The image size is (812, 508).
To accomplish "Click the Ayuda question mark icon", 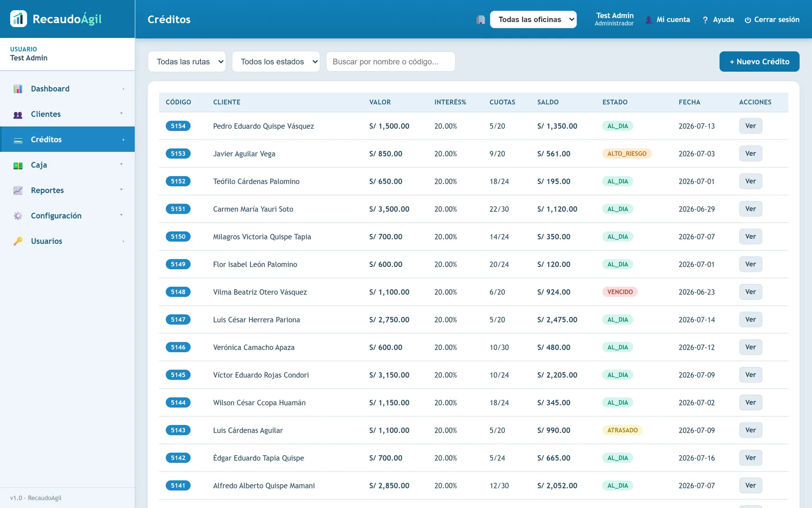I will (x=705, y=20).
